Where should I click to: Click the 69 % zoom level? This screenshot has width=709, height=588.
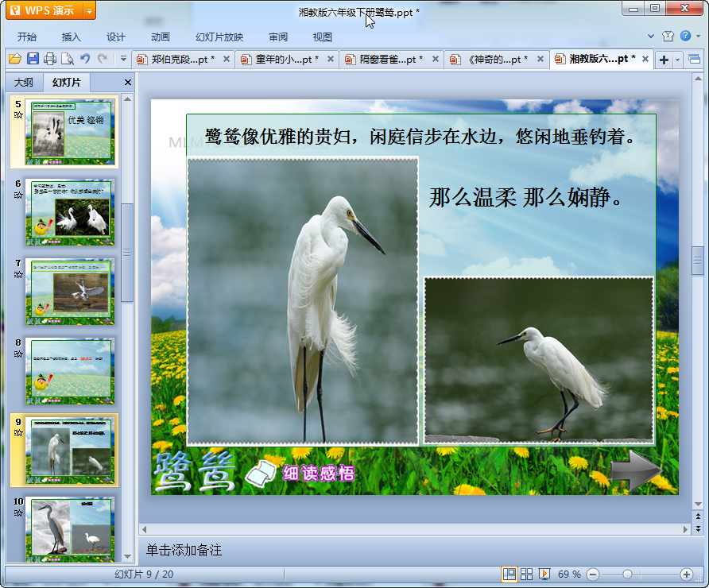click(x=569, y=574)
